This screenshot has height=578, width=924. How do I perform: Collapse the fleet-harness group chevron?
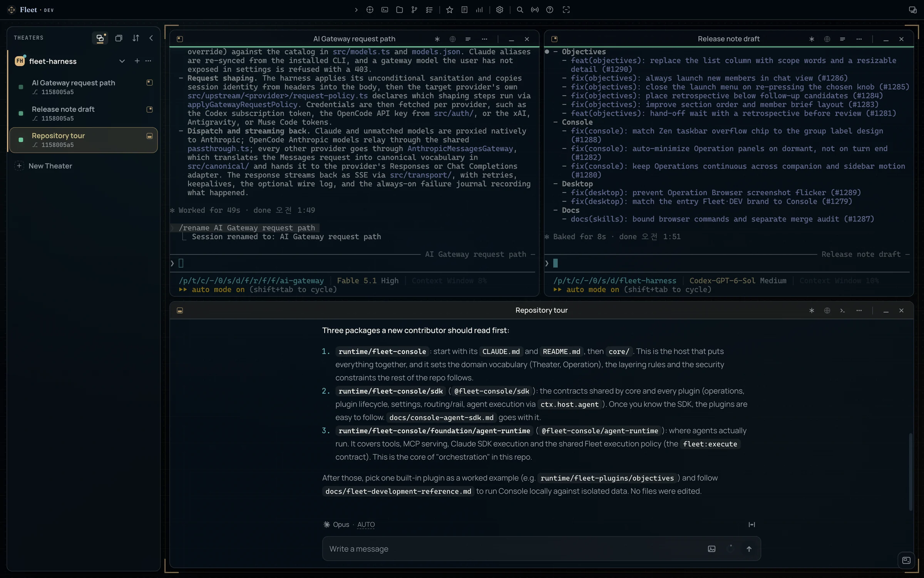122,61
